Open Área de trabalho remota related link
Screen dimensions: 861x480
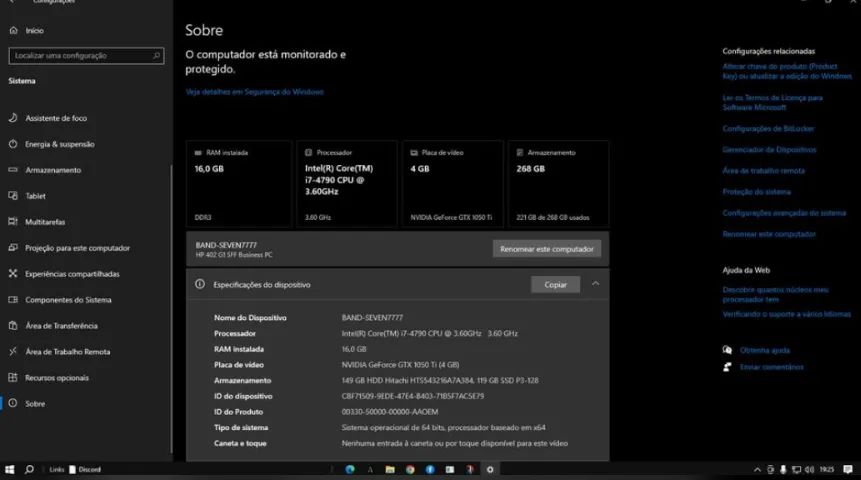(x=763, y=171)
